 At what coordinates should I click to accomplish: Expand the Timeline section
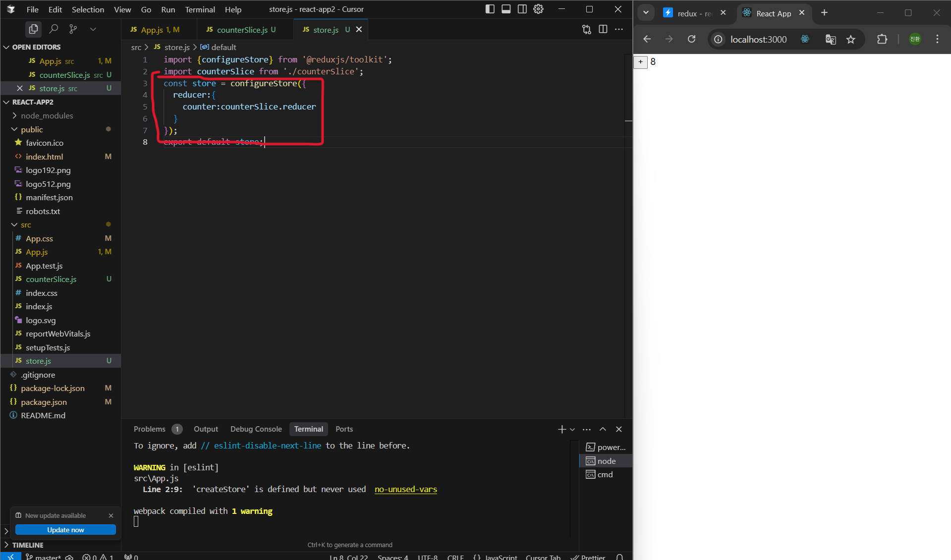tap(27, 545)
